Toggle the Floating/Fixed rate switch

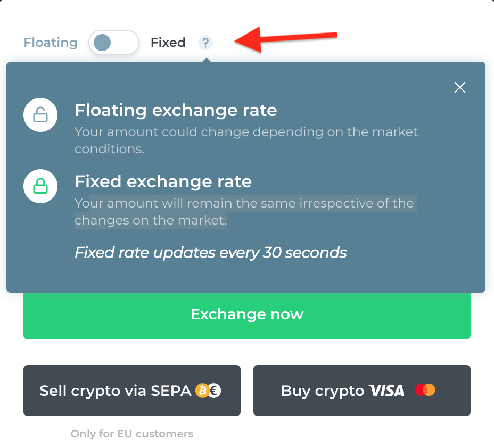click(x=114, y=43)
